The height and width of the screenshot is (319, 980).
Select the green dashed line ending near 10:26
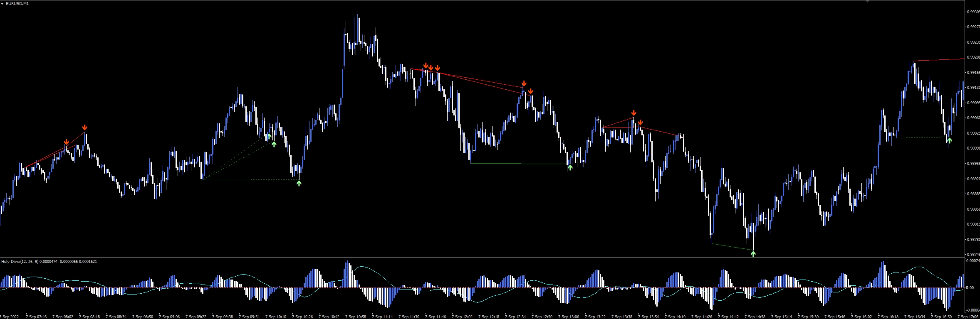(x=250, y=180)
